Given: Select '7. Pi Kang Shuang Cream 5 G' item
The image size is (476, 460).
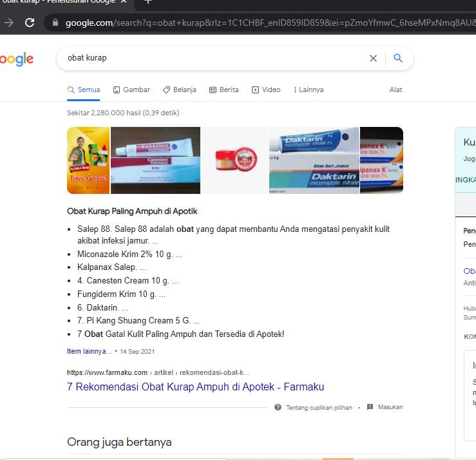Looking at the screenshot, I should pos(133,321).
